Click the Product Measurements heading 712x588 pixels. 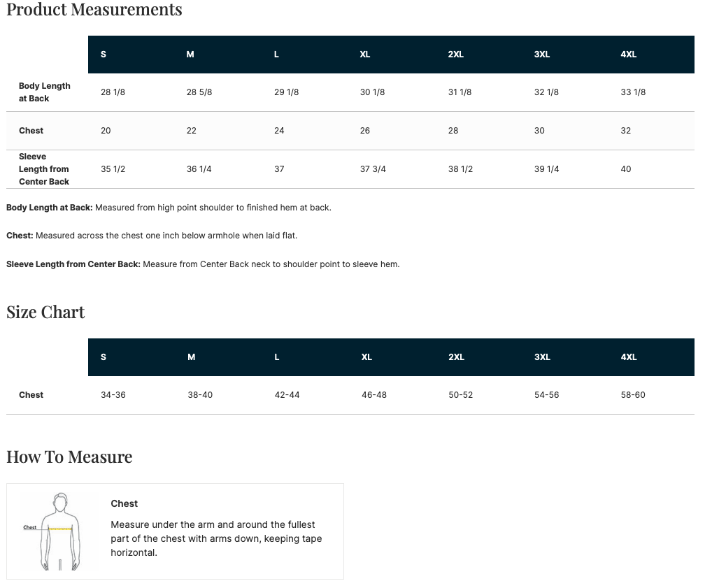94,10
